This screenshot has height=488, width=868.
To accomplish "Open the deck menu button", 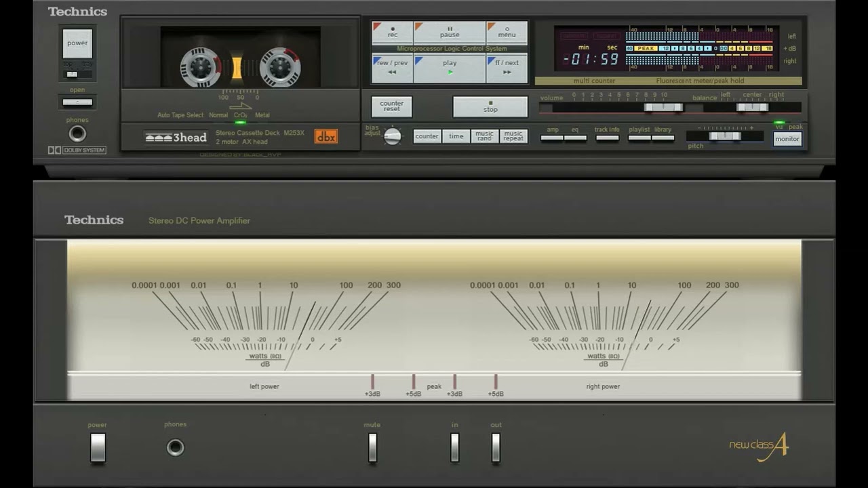I will coord(507,33).
